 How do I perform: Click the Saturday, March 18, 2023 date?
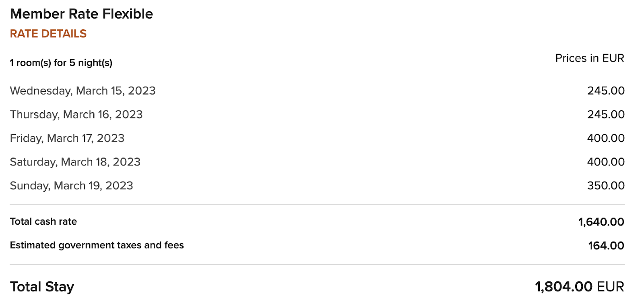pyautogui.click(x=75, y=162)
